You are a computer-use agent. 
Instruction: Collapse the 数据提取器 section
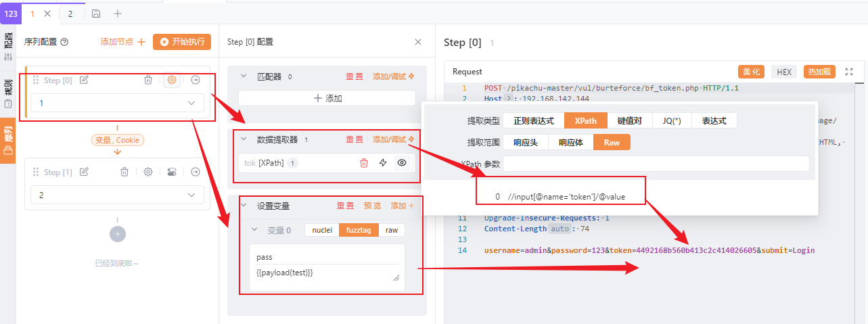[x=244, y=139]
